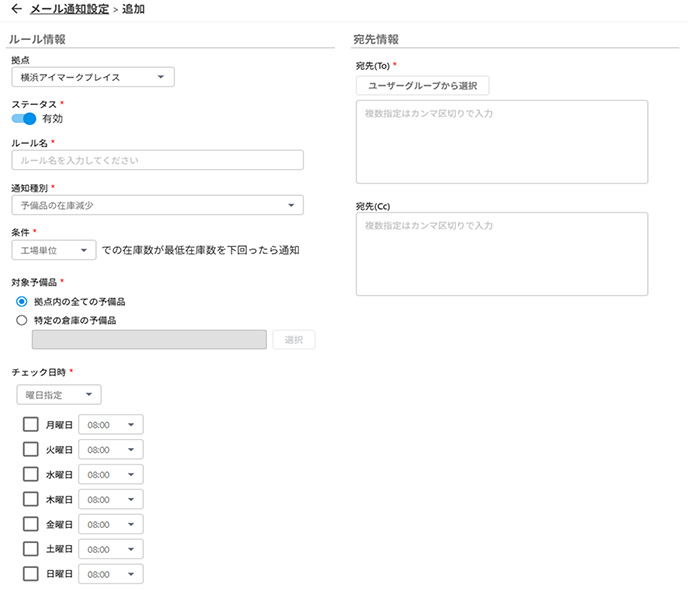Open the 拠点 横浜アイマークプレイス dropdown
The width and height of the screenshot is (690, 610).
[93, 77]
